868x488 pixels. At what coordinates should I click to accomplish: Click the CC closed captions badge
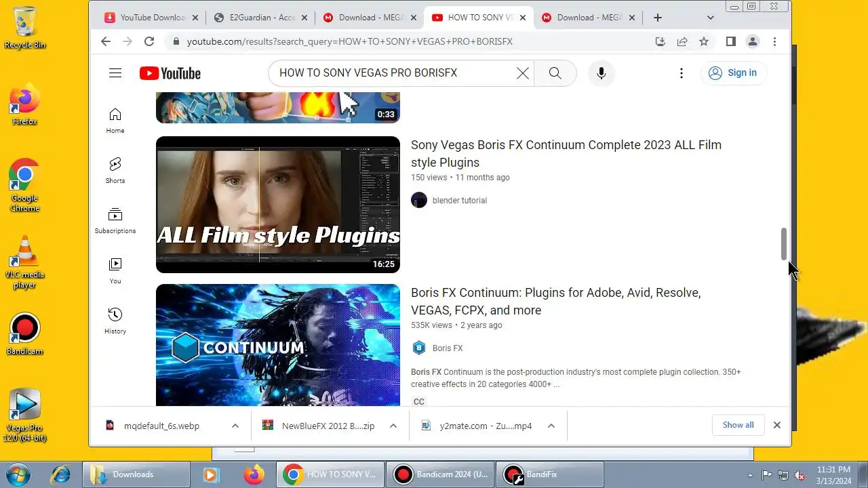pos(418,401)
